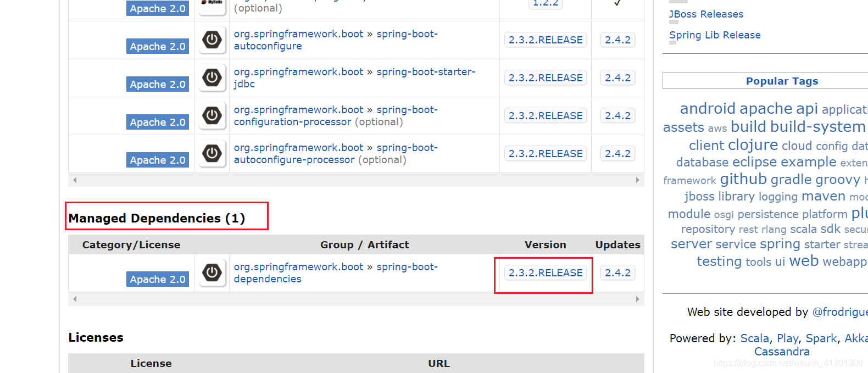Click the Managed Dependencies (1) heading
The height and width of the screenshot is (373, 868).
(157, 219)
